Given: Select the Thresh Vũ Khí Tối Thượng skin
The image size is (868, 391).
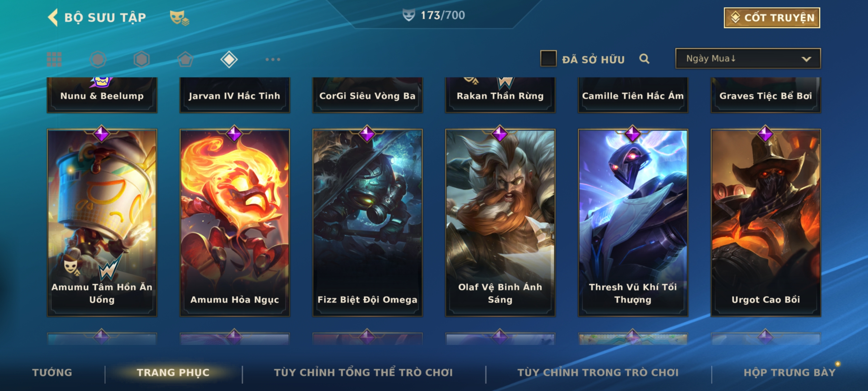Looking at the screenshot, I should [x=633, y=223].
